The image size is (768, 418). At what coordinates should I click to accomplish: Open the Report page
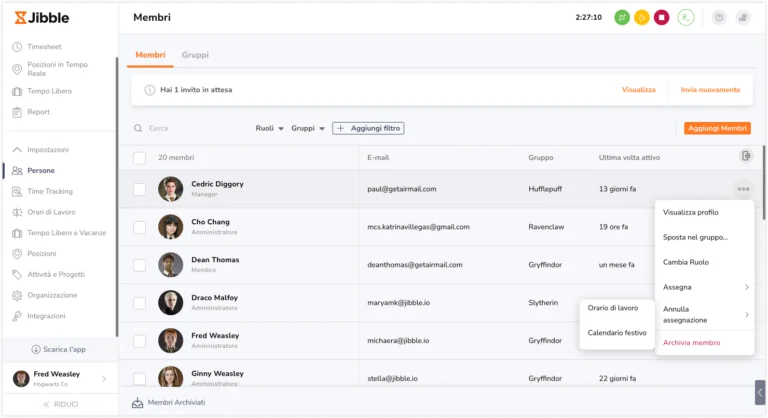click(30, 112)
